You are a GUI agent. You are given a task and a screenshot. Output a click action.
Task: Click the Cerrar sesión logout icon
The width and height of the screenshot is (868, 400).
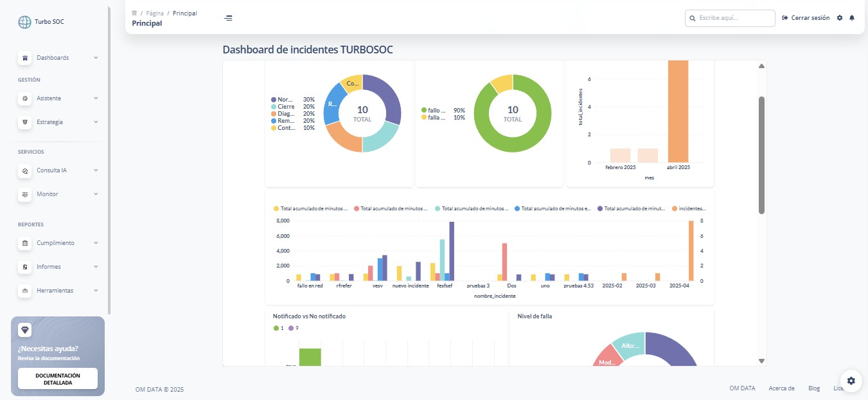point(785,18)
